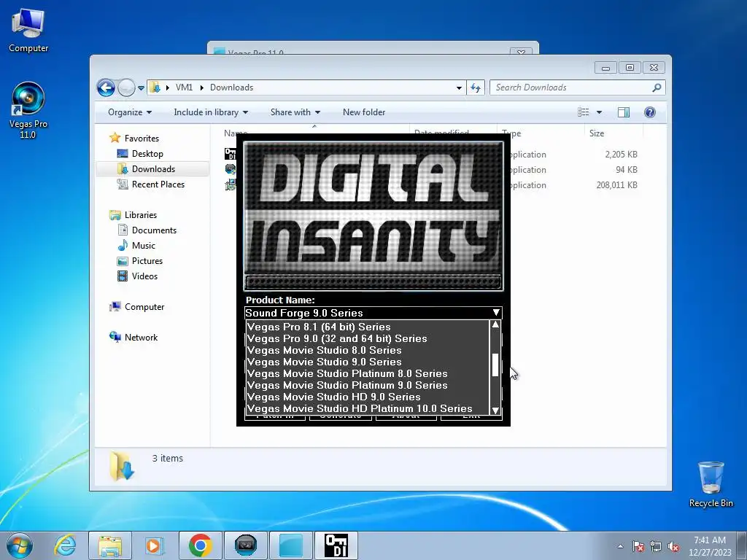The width and height of the screenshot is (747, 560).
Task: Open Documents library
Action: click(154, 230)
